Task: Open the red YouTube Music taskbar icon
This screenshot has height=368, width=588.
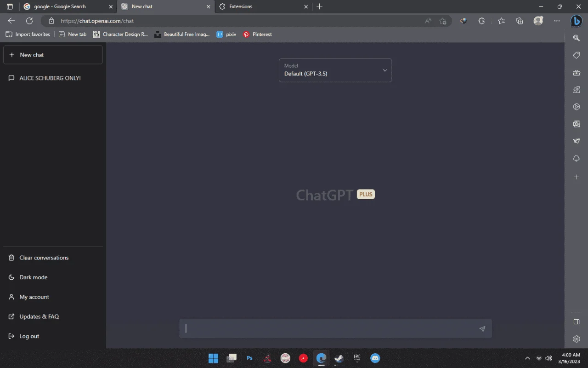Action: click(303, 358)
